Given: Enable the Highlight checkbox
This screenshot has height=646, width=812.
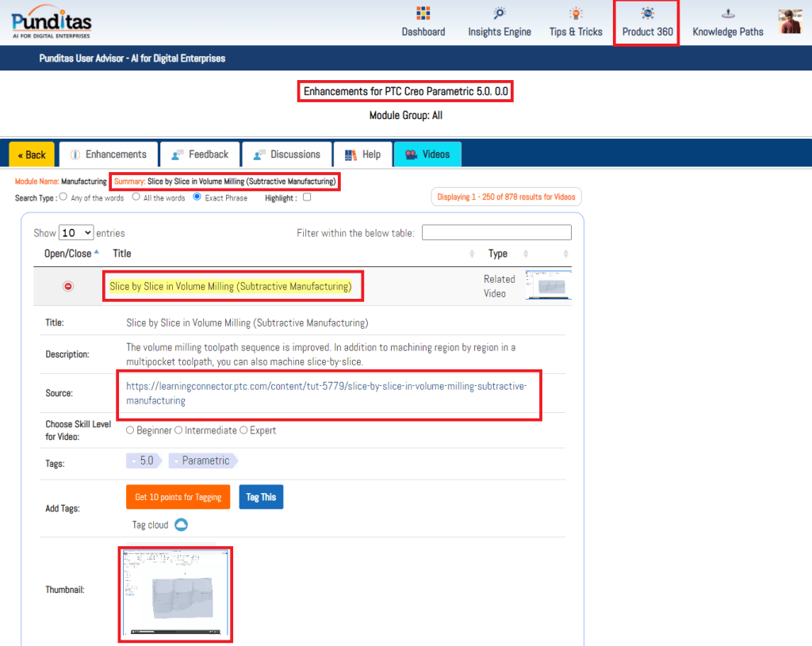Looking at the screenshot, I should click(x=307, y=198).
